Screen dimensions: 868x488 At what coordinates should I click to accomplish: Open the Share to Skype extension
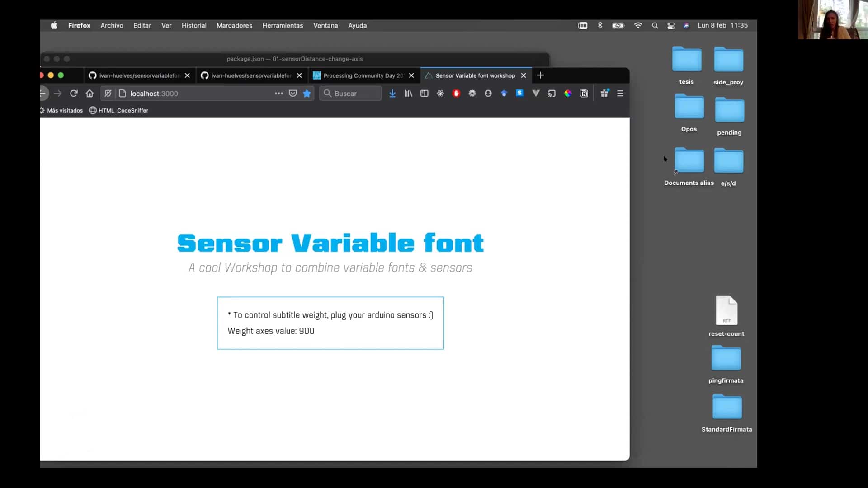(520, 93)
